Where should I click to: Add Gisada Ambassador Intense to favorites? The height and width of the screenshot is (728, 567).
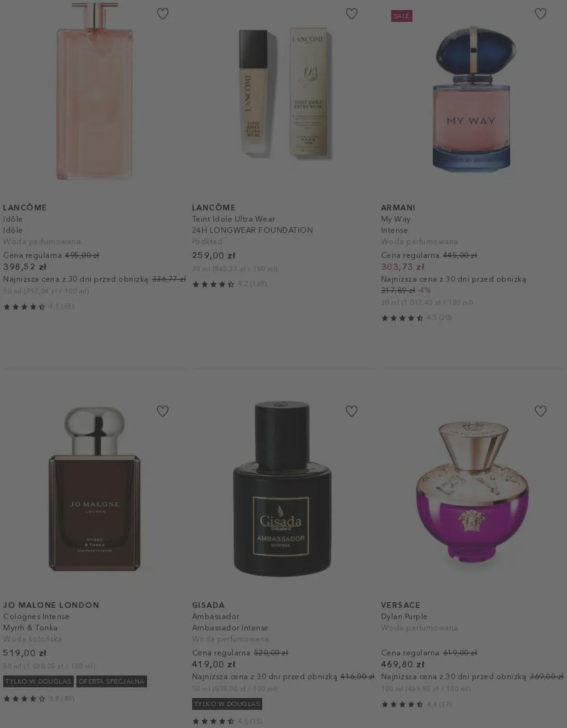pyautogui.click(x=352, y=411)
